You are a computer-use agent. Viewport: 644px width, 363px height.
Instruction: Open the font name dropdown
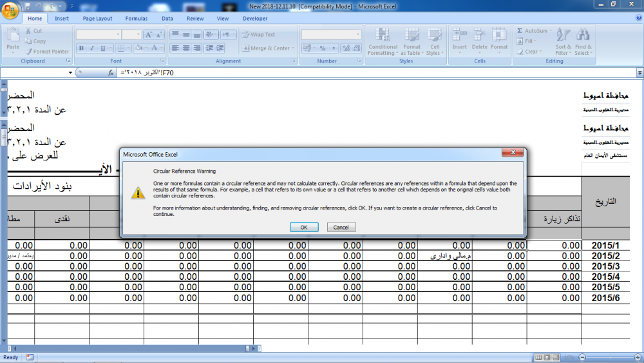[x=118, y=35]
